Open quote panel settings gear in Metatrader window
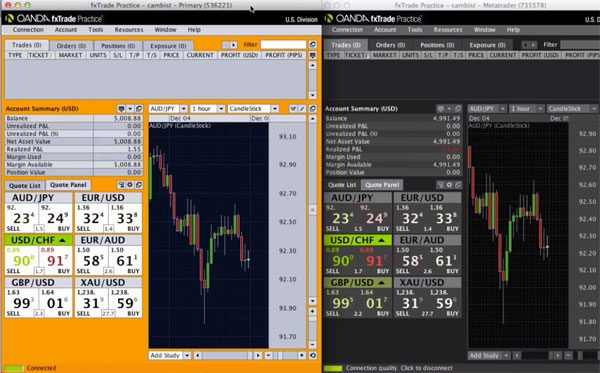The height and width of the screenshot is (373, 600). click(449, 185)
